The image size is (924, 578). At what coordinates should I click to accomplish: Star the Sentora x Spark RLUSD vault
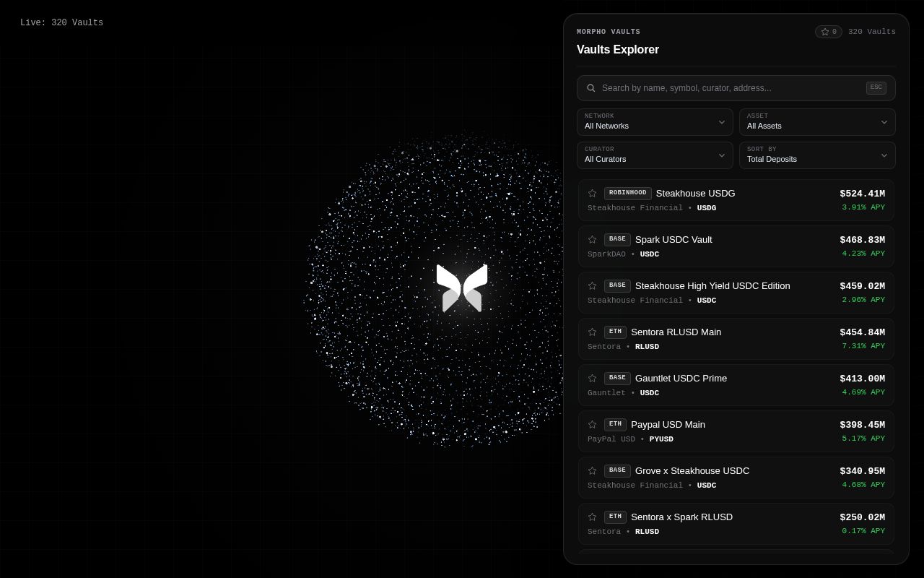pos(593,517)
